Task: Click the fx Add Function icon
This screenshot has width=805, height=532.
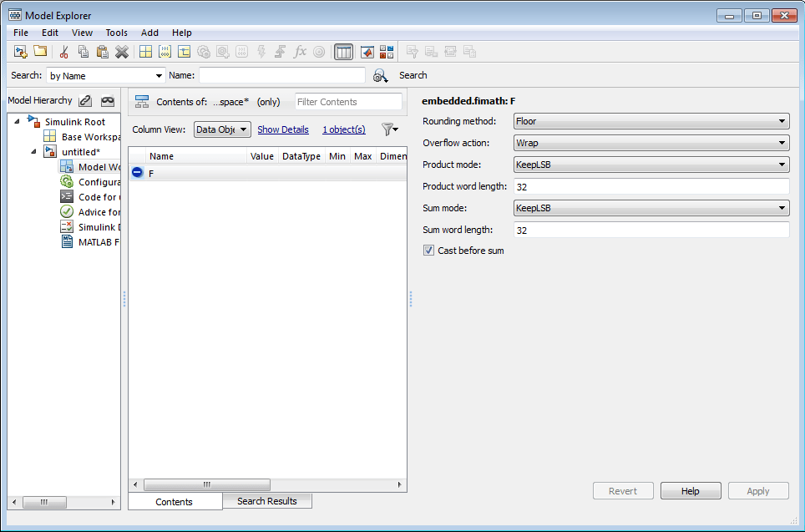Action: pos(300,52)
